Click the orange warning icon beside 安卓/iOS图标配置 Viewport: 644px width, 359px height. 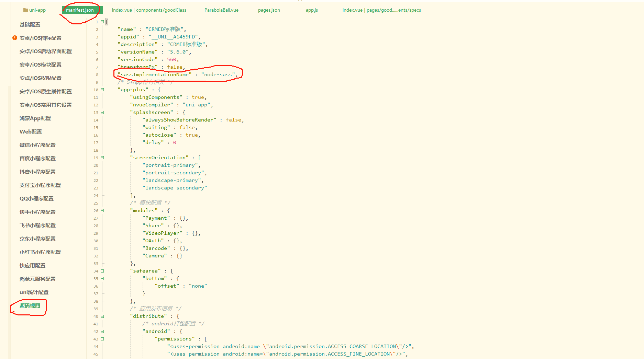(15, 38)
